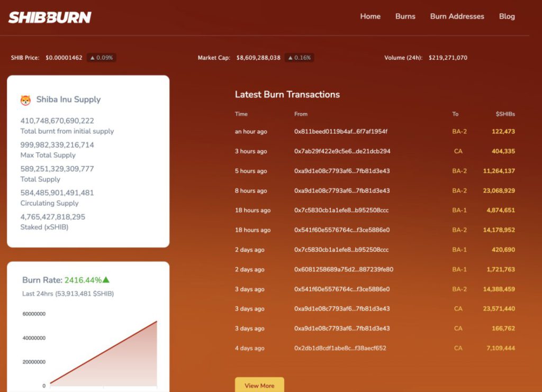Image resolution: width=542 pixels, height=392 pixels.
Task: Click the SHIB price 0.09% change badge
Action: coord(101,58)
